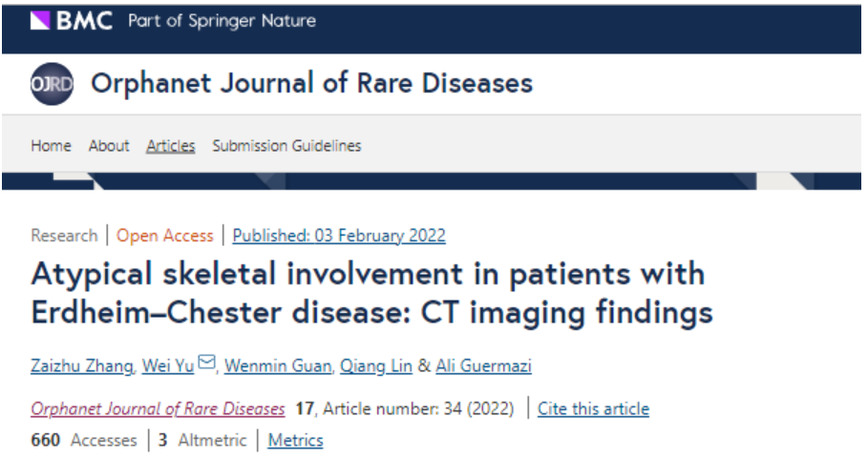Viewport: 868px width, 458px height.
Task: Click the OJRD round journal logo
Action: click(52, 84)
